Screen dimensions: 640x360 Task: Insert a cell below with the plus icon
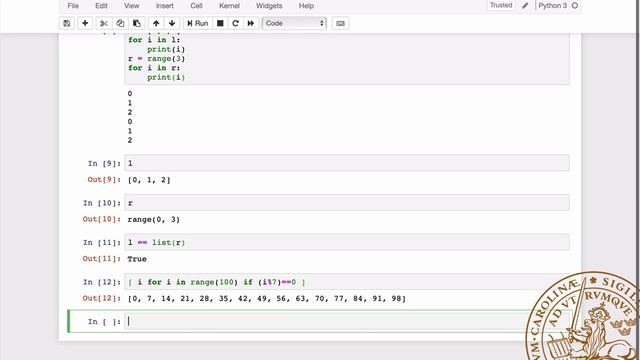click(85, 23)
